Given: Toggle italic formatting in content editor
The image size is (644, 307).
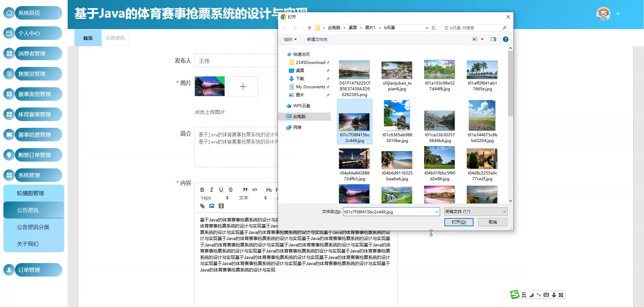Looking at the screenshot, I should 211,190.
